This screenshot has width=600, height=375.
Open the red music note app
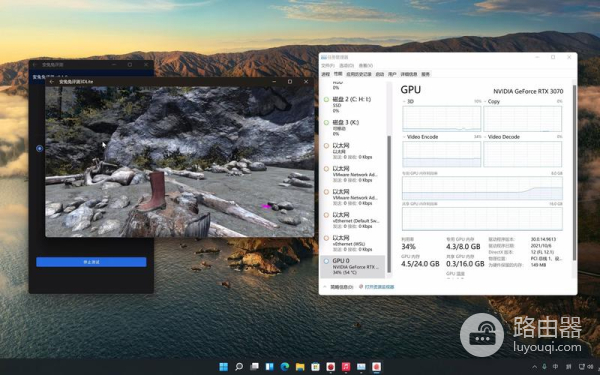(x=346, y=367)
